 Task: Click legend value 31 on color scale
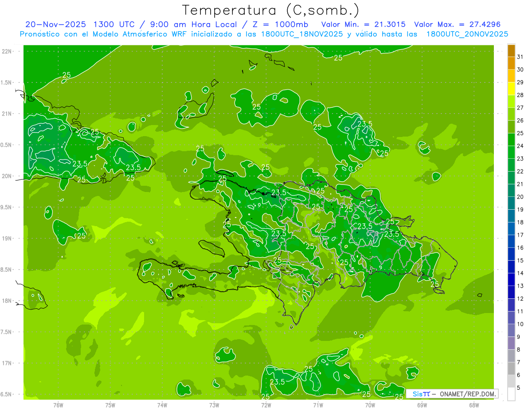(520, 57)
